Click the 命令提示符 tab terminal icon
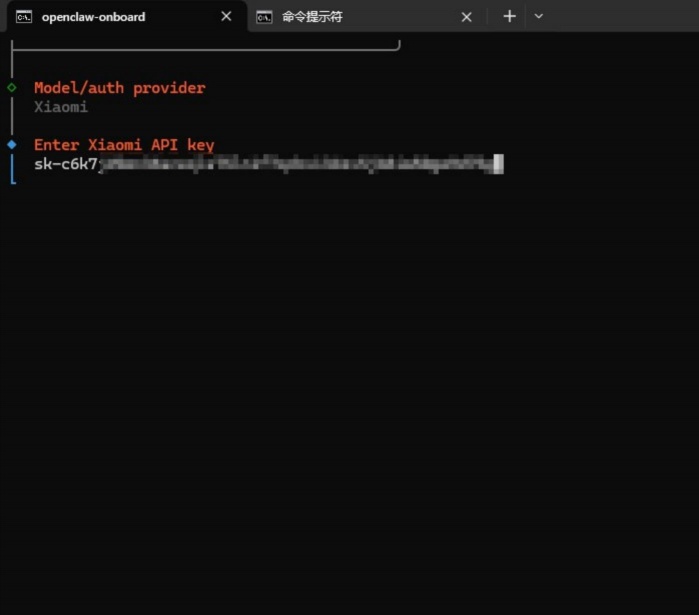Image resolution: width=699 pixels, height=615 pixels. pyautogui.click(x=264, y=17)
